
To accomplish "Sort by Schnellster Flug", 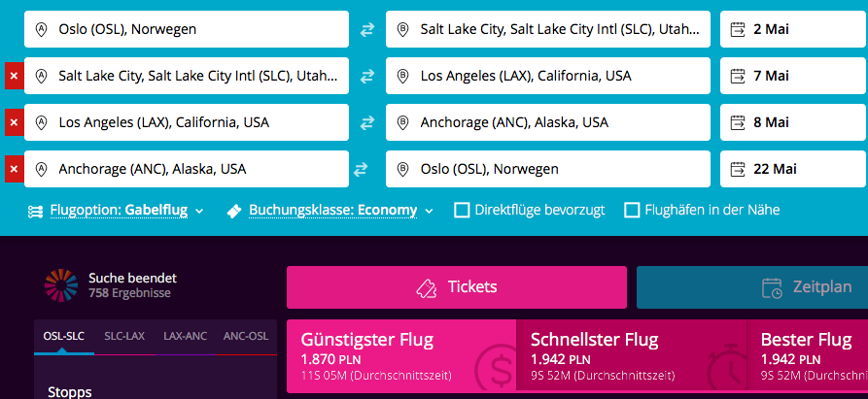I will [x=631, y=356].
